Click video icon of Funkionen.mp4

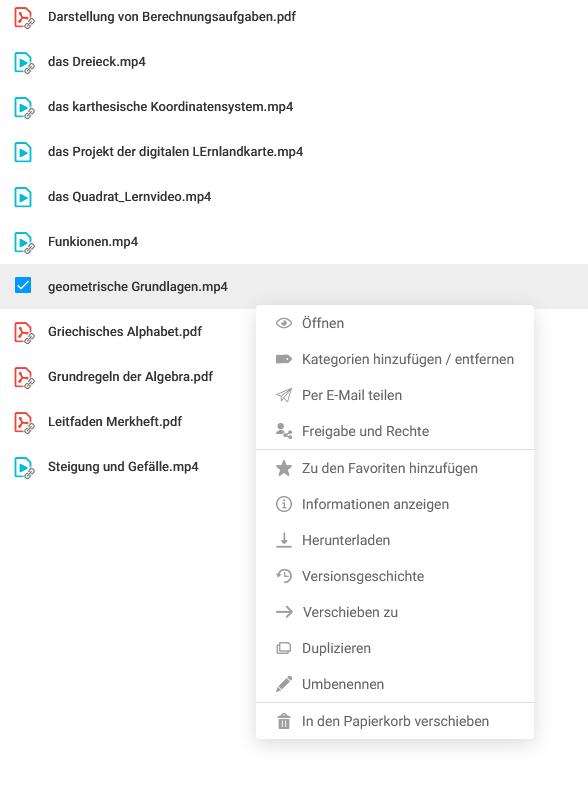(x=24, y=242)
